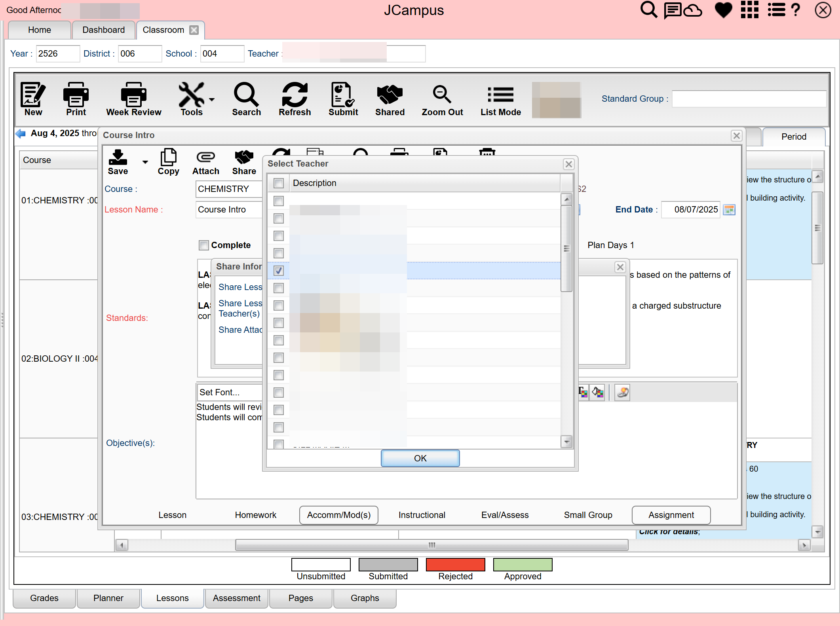This screenshot has width=840, height=626.
Task: Switch to the Home tab
Action: pos(40,30)
